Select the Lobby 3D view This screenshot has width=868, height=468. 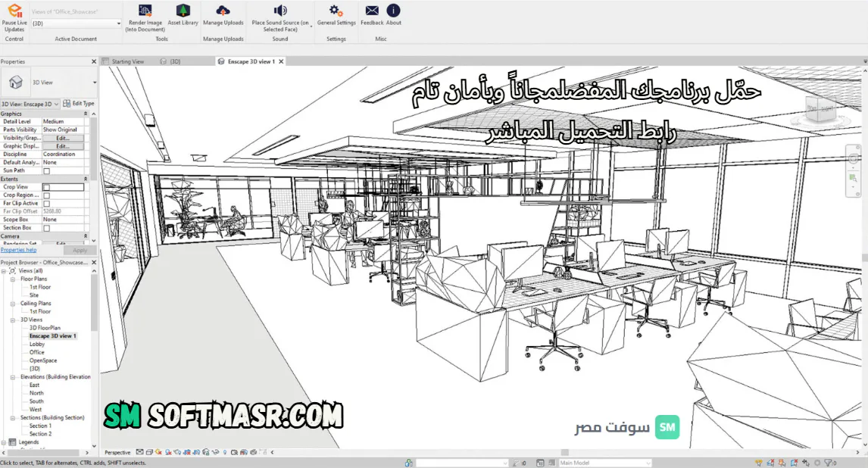tap(37, 344)
